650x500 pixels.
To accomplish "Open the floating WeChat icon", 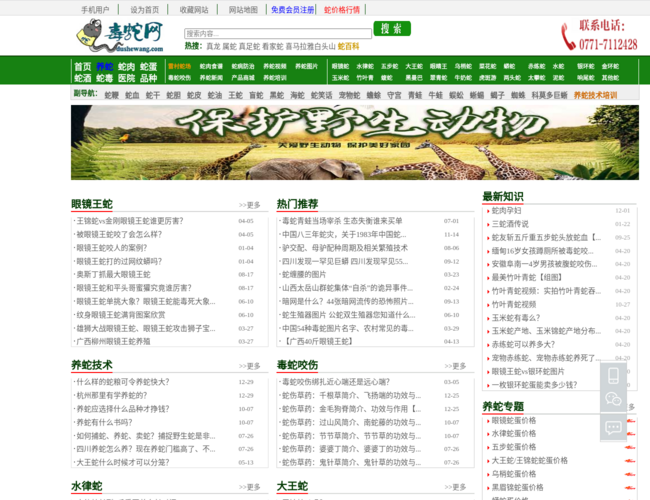I will [612, 401].
